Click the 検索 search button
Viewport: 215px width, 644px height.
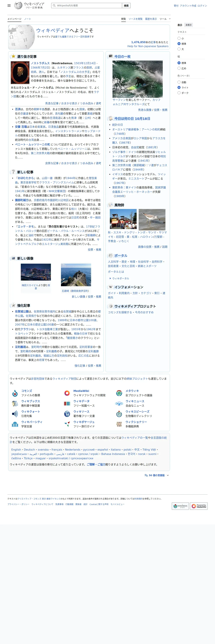point(126,6)
